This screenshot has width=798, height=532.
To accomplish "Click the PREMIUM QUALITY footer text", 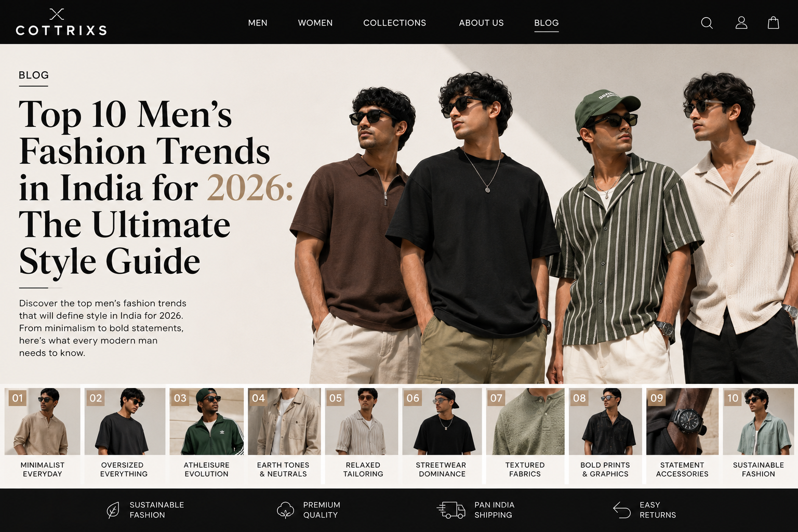I will pos(322,510).
